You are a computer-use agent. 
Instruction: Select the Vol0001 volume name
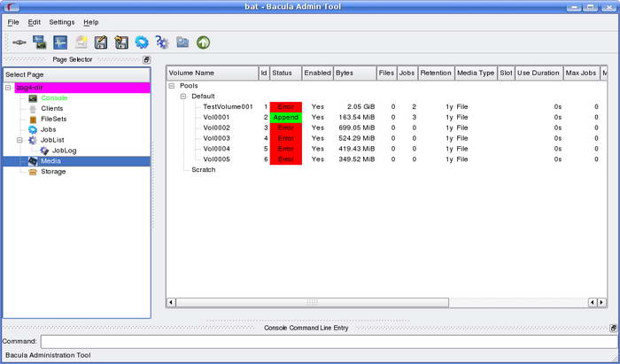point(216,118)
